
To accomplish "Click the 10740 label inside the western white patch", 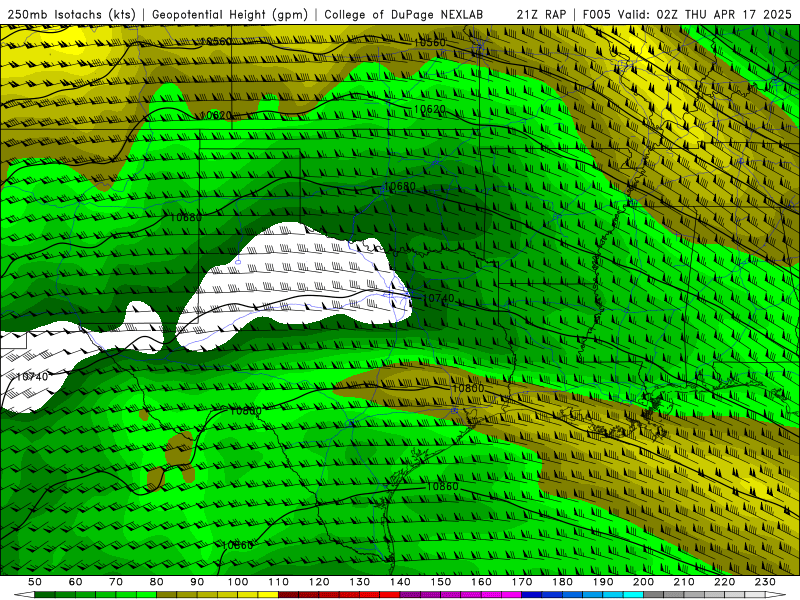I will (32, 377).
